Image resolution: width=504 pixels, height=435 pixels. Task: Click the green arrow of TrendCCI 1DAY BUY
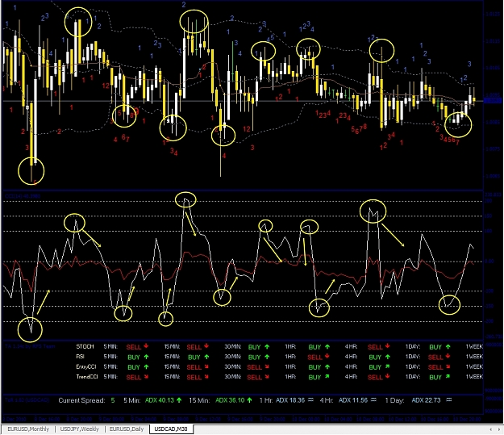tap(448, 376)
